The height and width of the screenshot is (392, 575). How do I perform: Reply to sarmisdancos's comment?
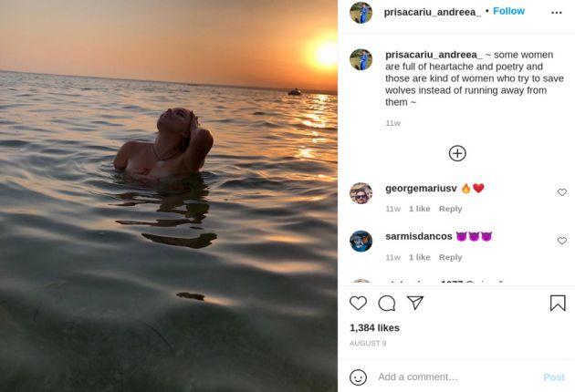point(450,257)
